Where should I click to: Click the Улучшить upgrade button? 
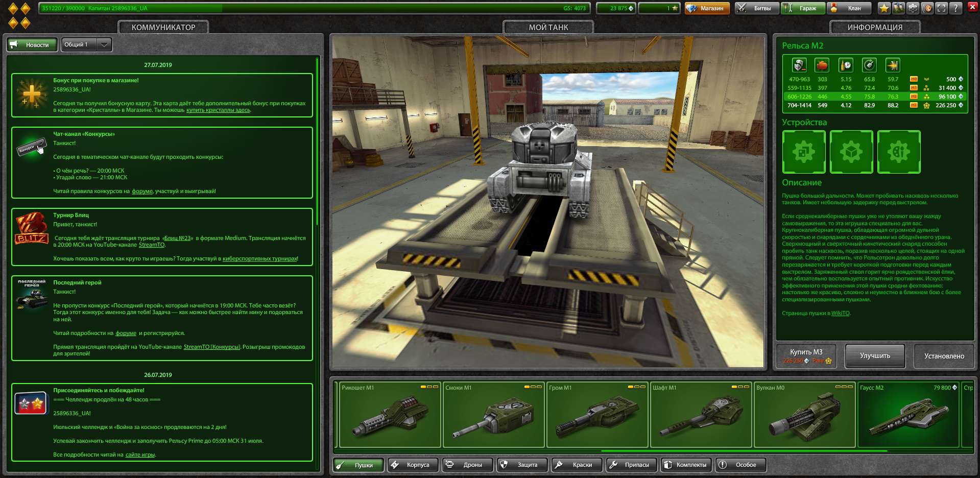[875, 356]
